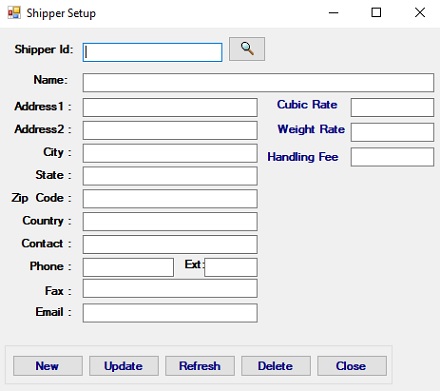Image resolution: width=440 pixels, height=391 pixels.
Task: Click the Weight Rate input
Action: pyautogui.click(x=392, y=132)
